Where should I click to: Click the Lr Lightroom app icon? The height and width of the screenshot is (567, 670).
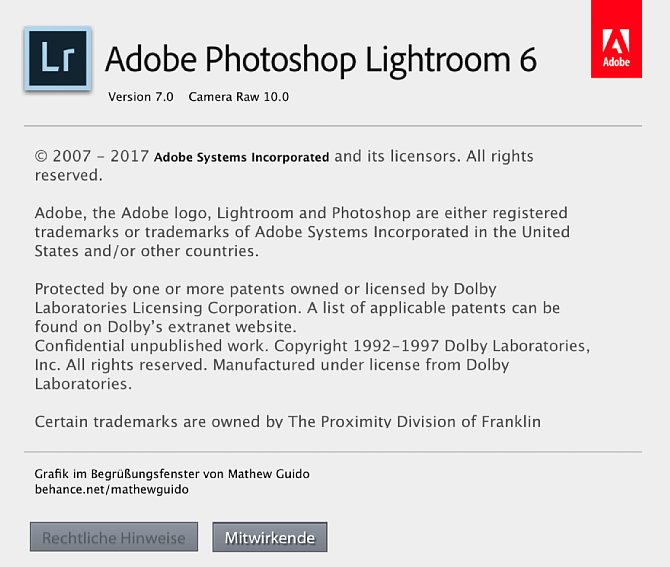coord(56,59)
